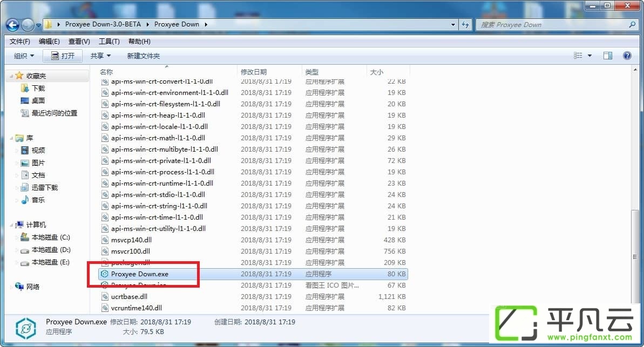Select 最近访问的位置 in favorites

(x=54, y=113)
